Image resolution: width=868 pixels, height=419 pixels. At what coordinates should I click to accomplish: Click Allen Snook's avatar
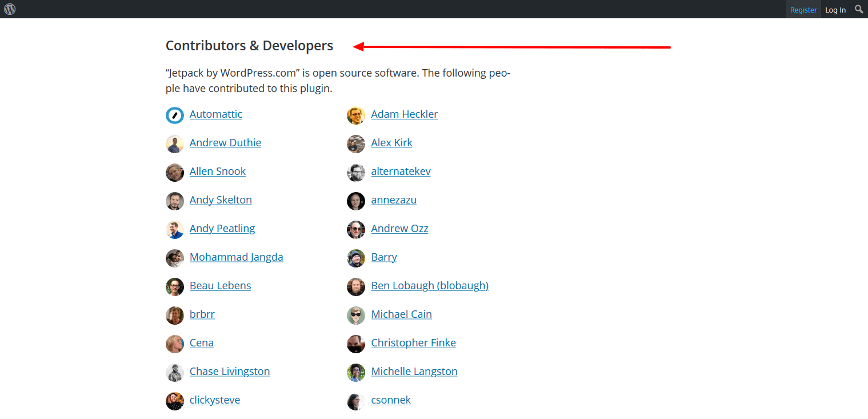coord(175,172)
